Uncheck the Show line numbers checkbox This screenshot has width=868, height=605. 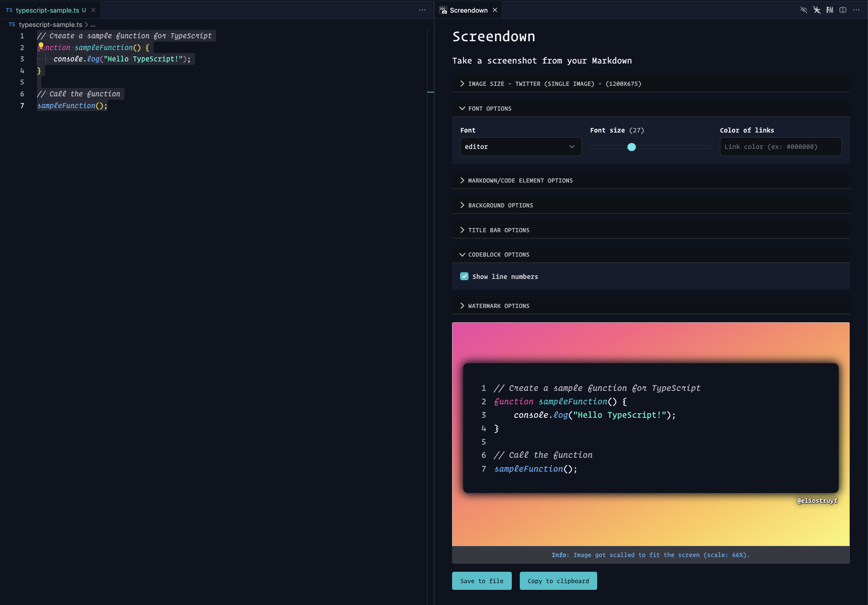pyautogui.click(x=464, y=276)
